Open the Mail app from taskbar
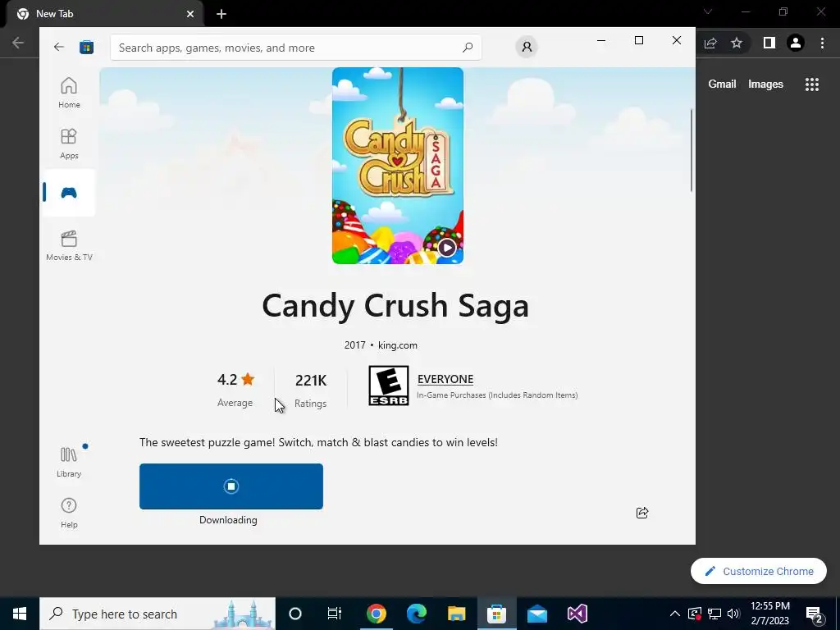The width and height of the screenshot is (840, 630). [x=536, y=614]
